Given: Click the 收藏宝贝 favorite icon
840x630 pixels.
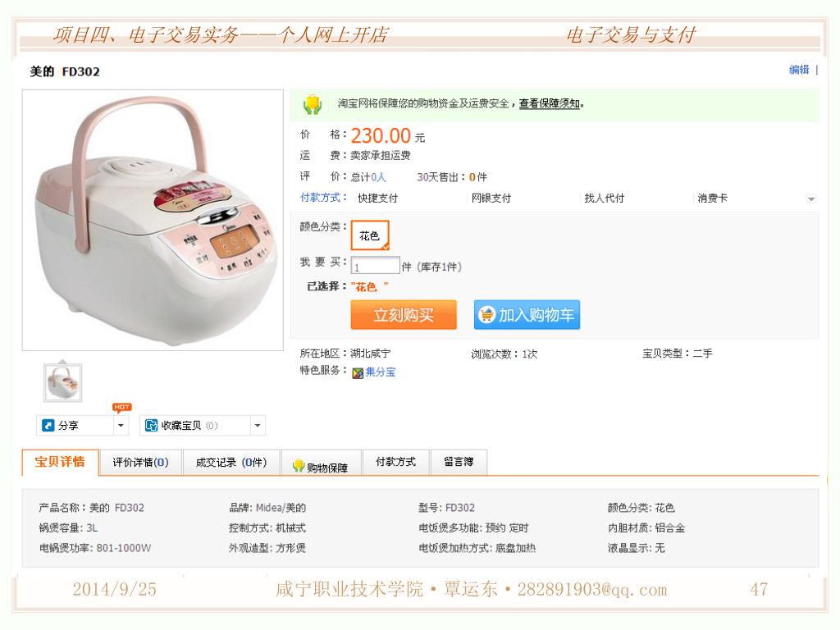Looking at the screenshot, I should tap(151, 426).
